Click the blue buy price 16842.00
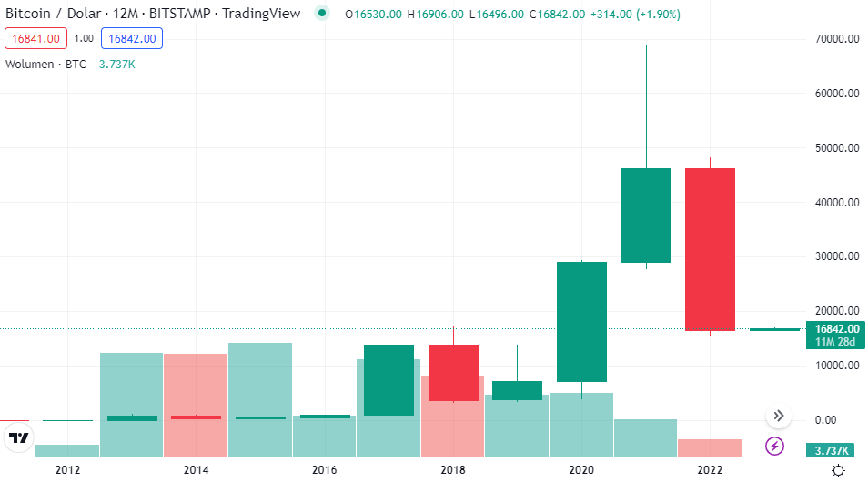 coord(133,38)
